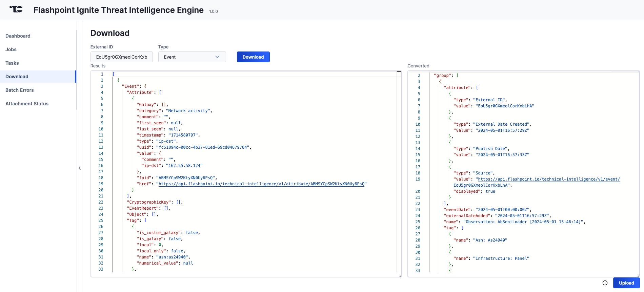This screenshot has width=644, height=292.
Task: Go to the Jobs page
Action: pos(11,49)
